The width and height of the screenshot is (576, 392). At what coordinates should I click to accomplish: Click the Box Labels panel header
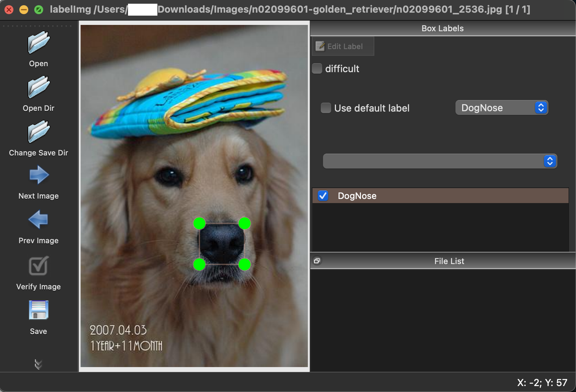442,28
